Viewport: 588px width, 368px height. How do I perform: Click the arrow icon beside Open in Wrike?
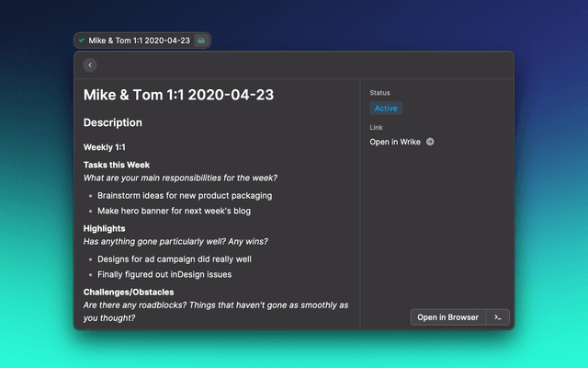(x=430, y=142)
